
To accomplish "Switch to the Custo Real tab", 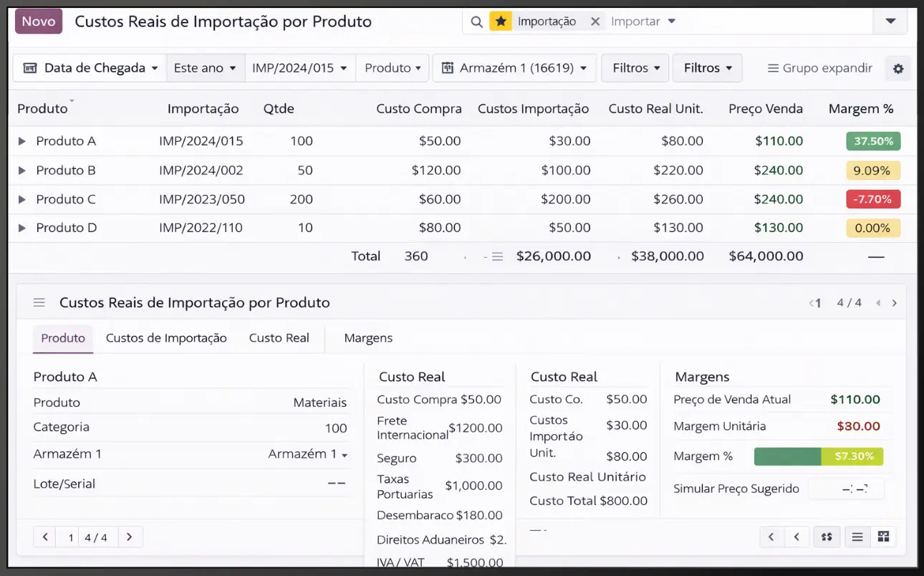I will point(279,338).
